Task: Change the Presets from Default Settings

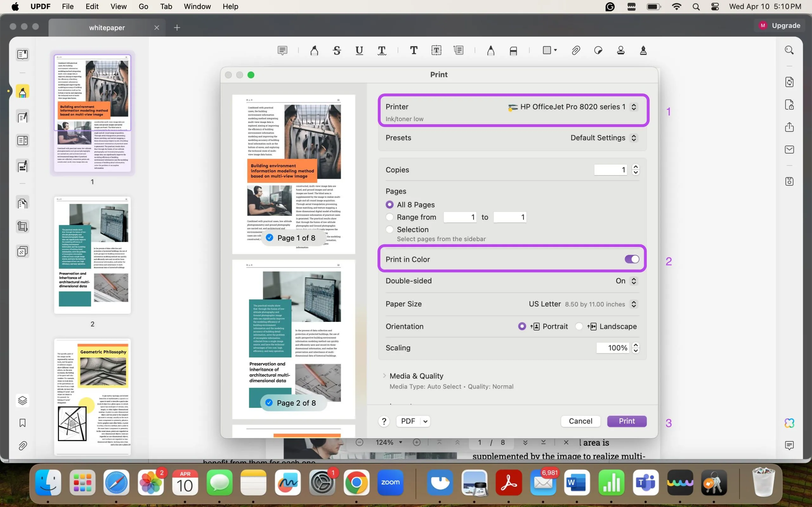Action: (x=634, y=138)
